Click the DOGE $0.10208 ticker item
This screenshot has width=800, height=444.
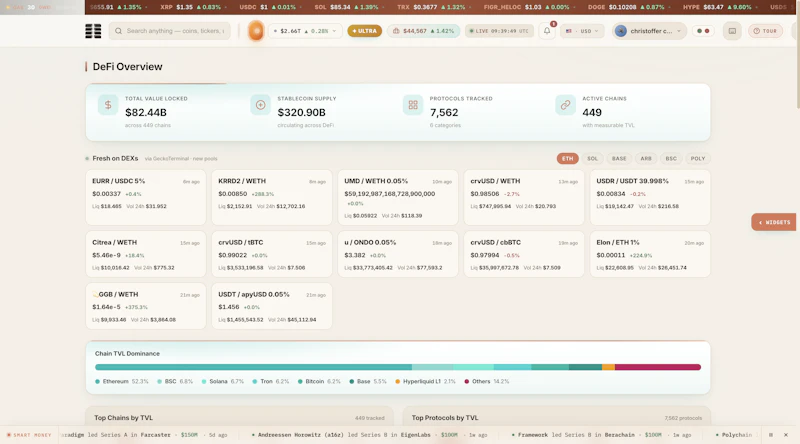click(626, 7)
